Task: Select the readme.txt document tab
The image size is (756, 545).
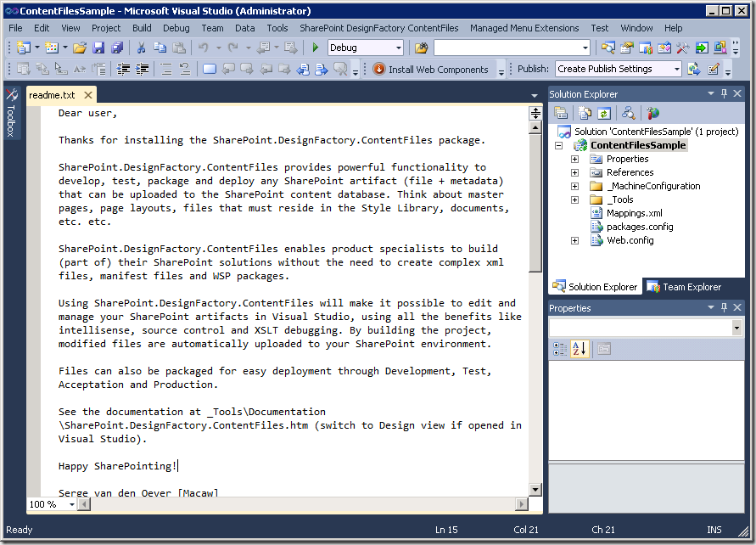Action: tap(52, 95)
